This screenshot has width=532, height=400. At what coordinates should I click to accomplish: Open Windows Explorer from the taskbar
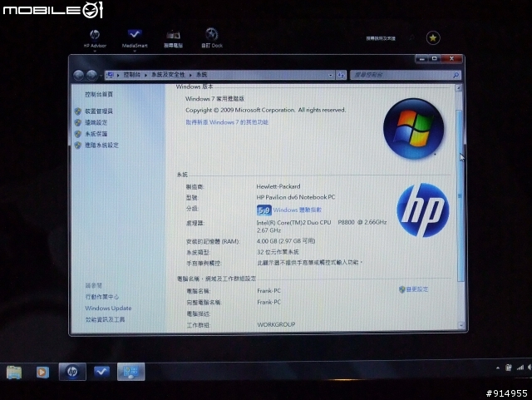[14, 373]
